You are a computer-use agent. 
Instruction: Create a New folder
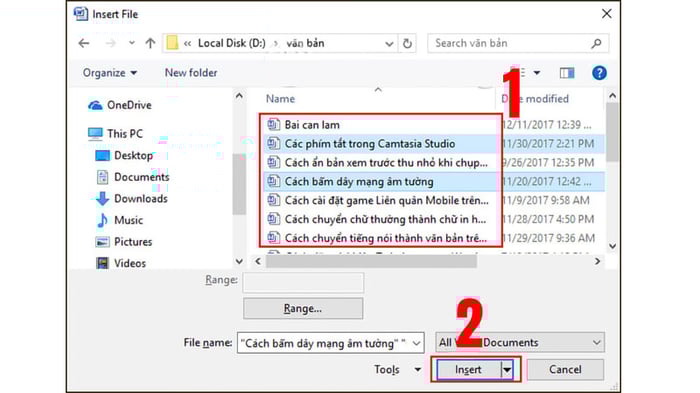(x=191, y=72)
